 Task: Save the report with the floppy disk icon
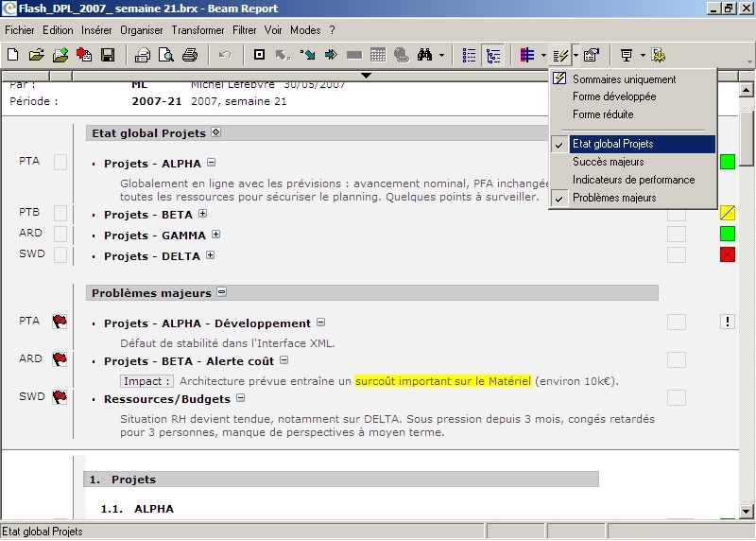(108, 55)
